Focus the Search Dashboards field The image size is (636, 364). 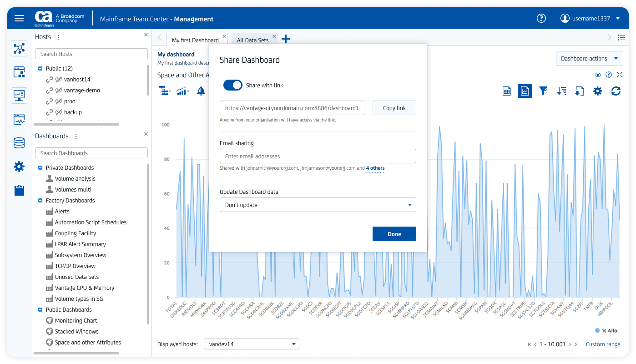coord(91,153)
